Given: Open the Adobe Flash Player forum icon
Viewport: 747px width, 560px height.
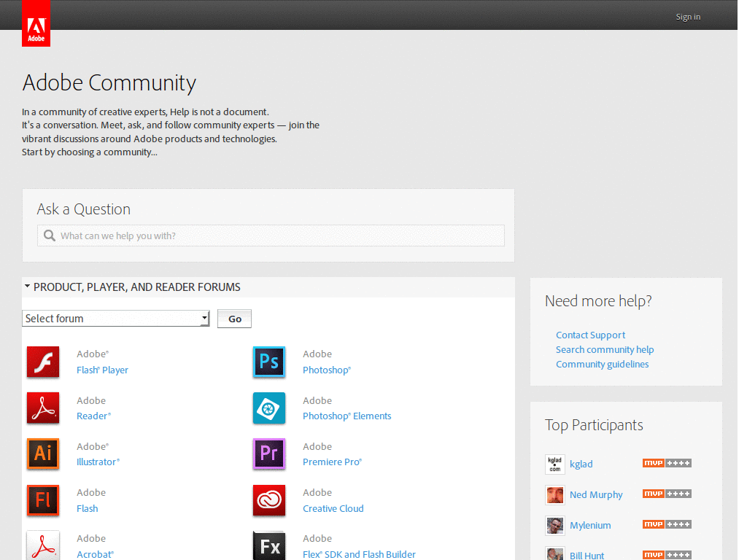Looking at the screenshot, I should coord(43,362).
